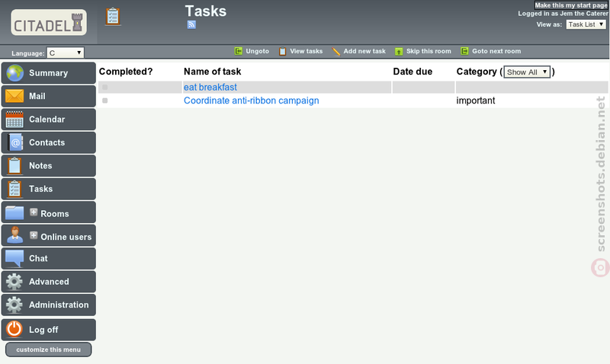Click the 'View tasks' text link
Screen dimensions: 610x364
[307, 51]
